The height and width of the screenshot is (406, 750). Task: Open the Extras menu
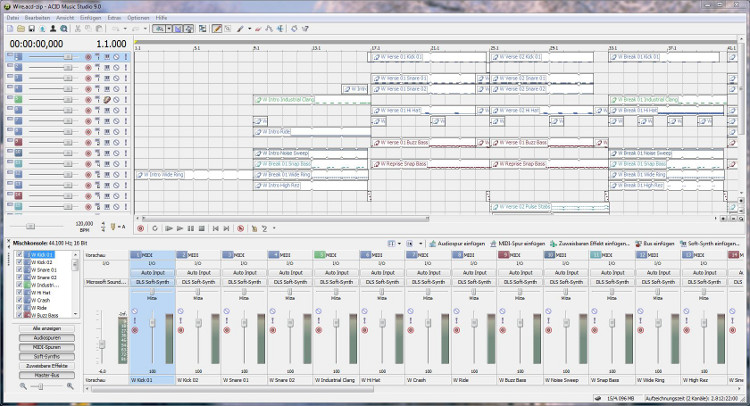click(x=114, y=18)
